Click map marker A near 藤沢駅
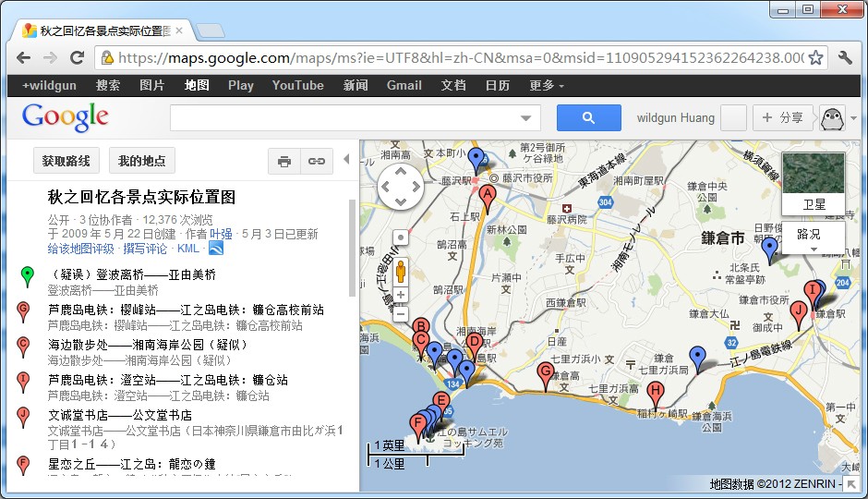This screenshot has height=499, width=868. pos(488,197)
